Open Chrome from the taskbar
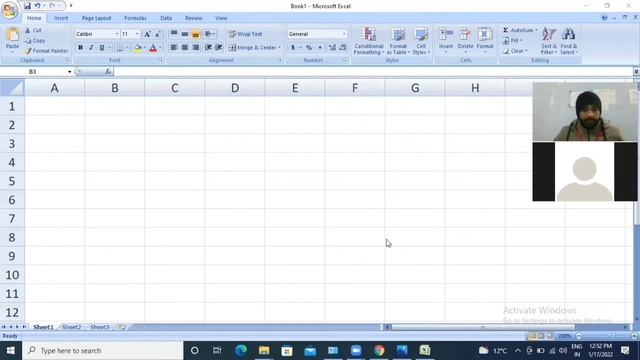The height and width of the screenshot is (360, 640). [379, 351]
